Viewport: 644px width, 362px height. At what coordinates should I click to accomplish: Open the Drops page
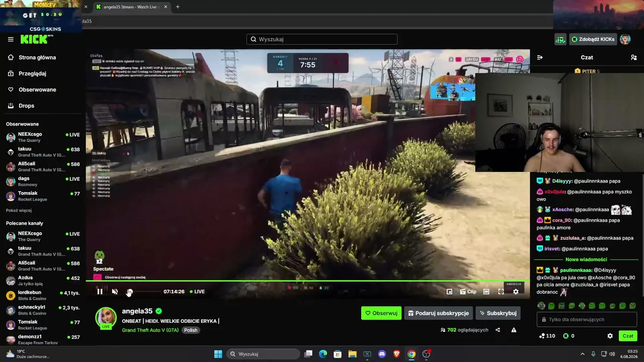(x=26, y=106)
